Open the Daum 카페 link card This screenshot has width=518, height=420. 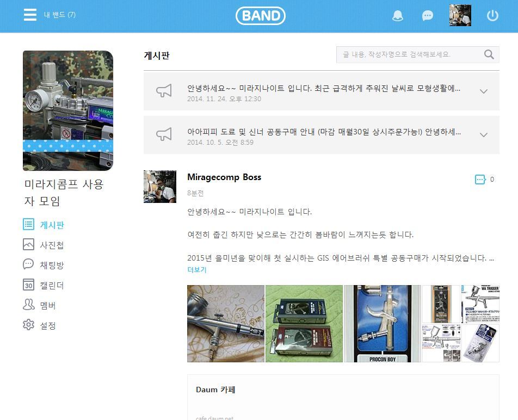[343, 397]
